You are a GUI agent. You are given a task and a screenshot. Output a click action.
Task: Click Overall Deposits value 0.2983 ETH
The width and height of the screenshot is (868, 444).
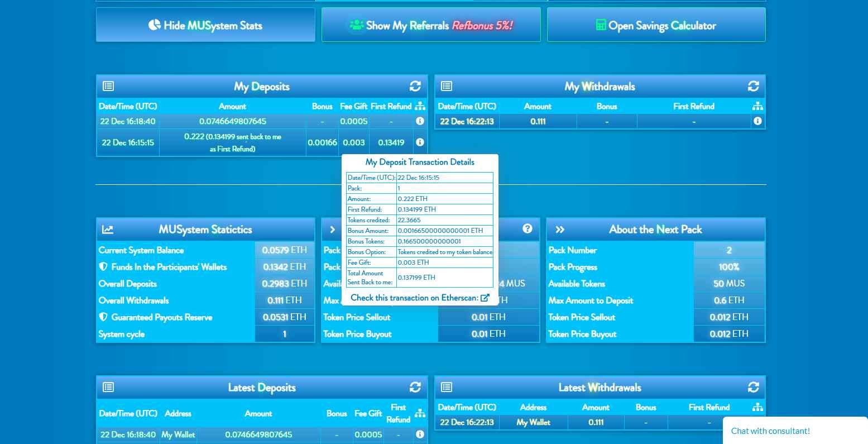(x=285, y=284)
